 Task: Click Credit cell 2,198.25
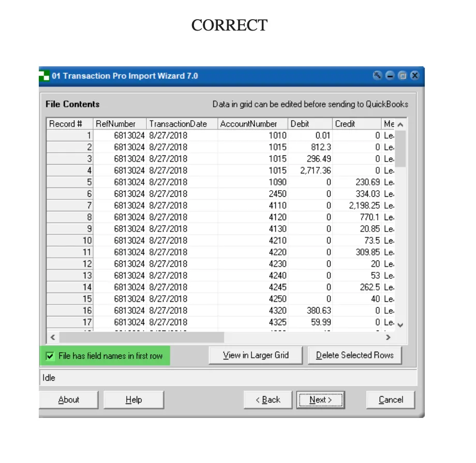(356, 206)
